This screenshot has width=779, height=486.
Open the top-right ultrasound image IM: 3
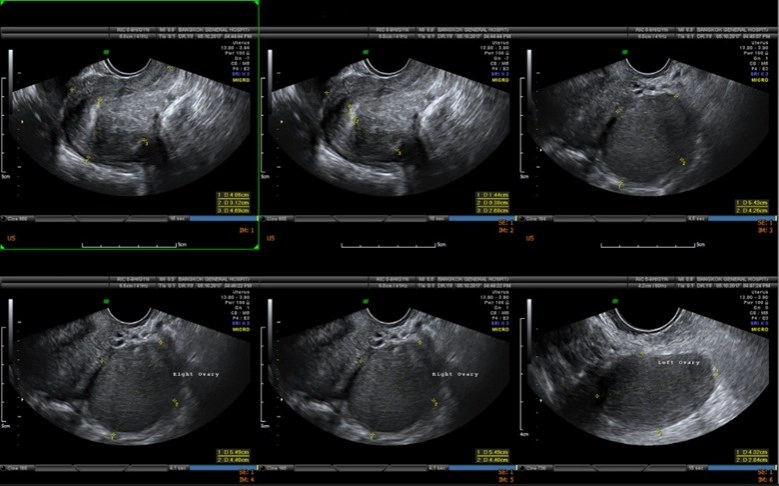[x=650, y=120]
